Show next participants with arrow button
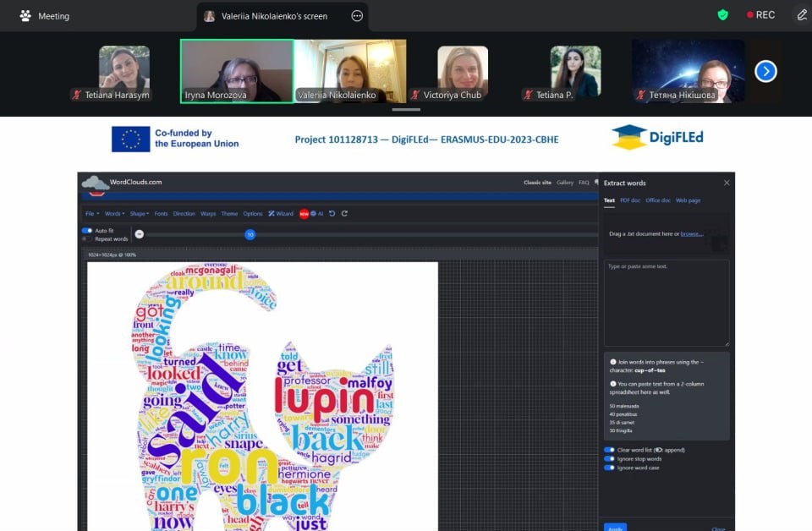The width and height of the screenshot is (812, 531). 765,71
